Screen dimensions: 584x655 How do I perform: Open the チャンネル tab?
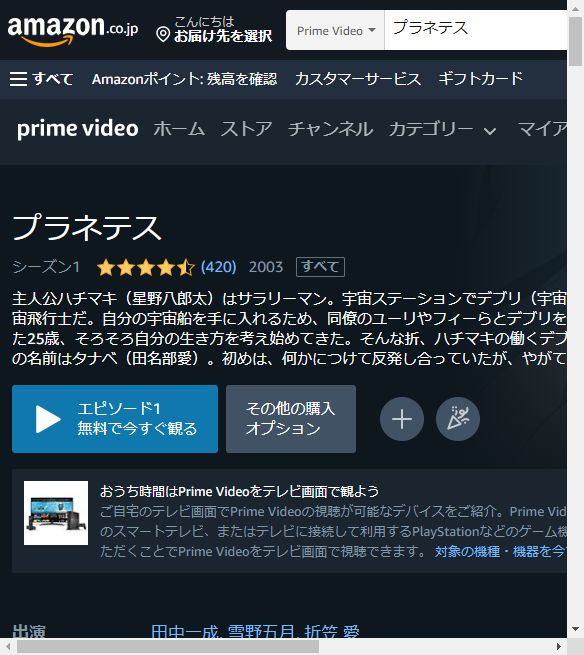point(330,129)
